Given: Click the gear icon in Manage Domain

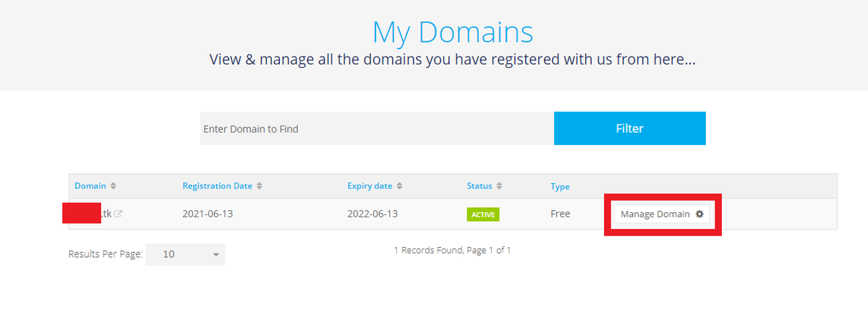Looking at the screenshot, I should [699, 214].
